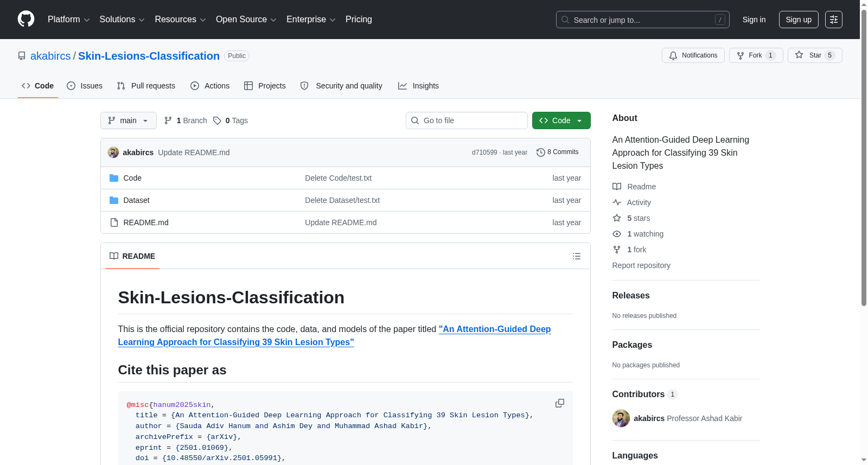Open the 0 Tags link
Screen dimensions: 868x465
[x=231, y=120]
